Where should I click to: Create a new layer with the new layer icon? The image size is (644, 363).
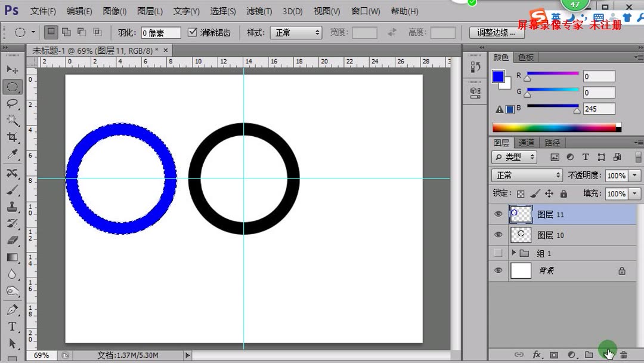607,354
